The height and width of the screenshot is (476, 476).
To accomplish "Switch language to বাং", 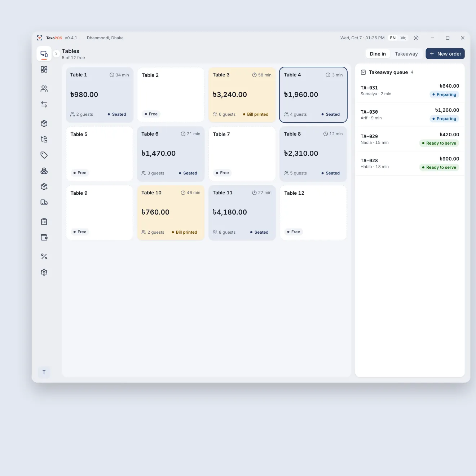I will [x=403, y=38].
